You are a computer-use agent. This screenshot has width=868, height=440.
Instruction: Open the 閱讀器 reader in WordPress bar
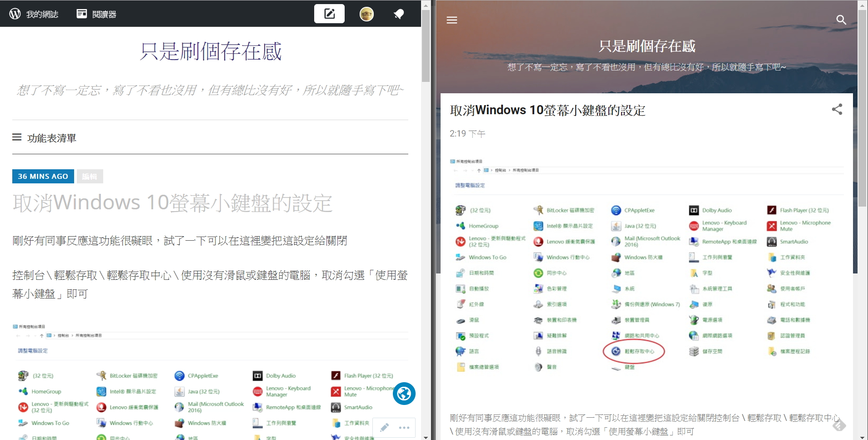(x=96, y=14)
